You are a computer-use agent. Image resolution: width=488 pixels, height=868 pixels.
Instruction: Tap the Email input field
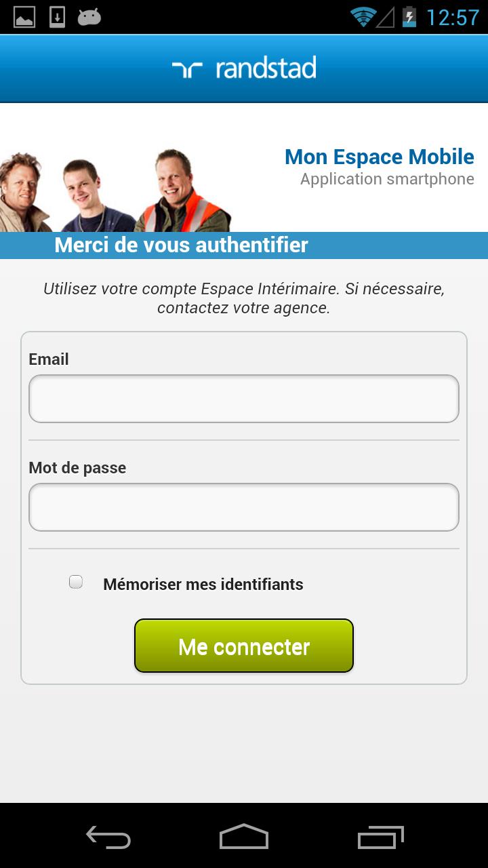coord(243,399)
